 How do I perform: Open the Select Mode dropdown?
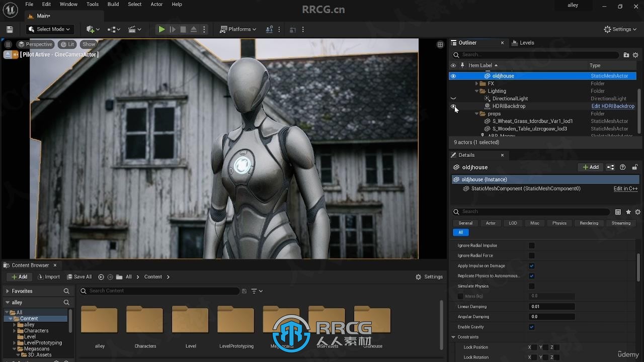point(50,30)
